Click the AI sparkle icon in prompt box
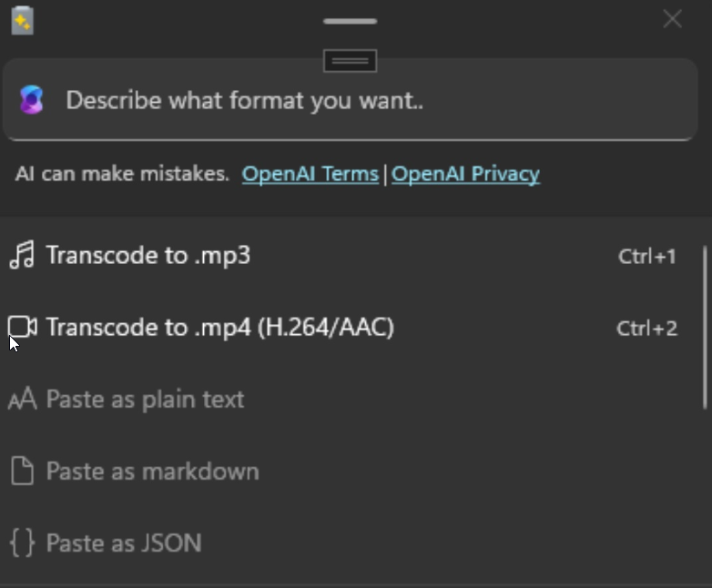Image resolution: width=712 pixels, height=588 pixels. [32, 100]
